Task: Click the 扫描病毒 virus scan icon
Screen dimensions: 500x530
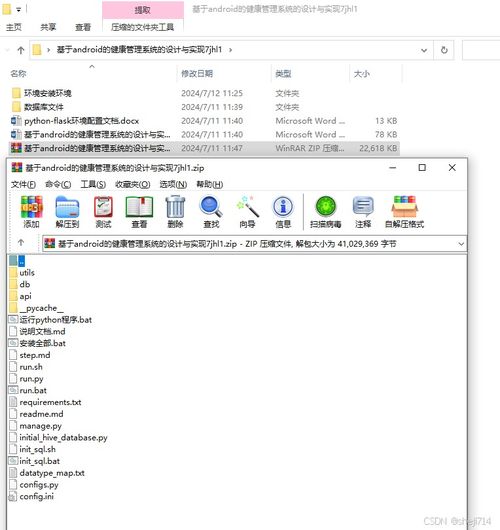Action: point(326,212)
